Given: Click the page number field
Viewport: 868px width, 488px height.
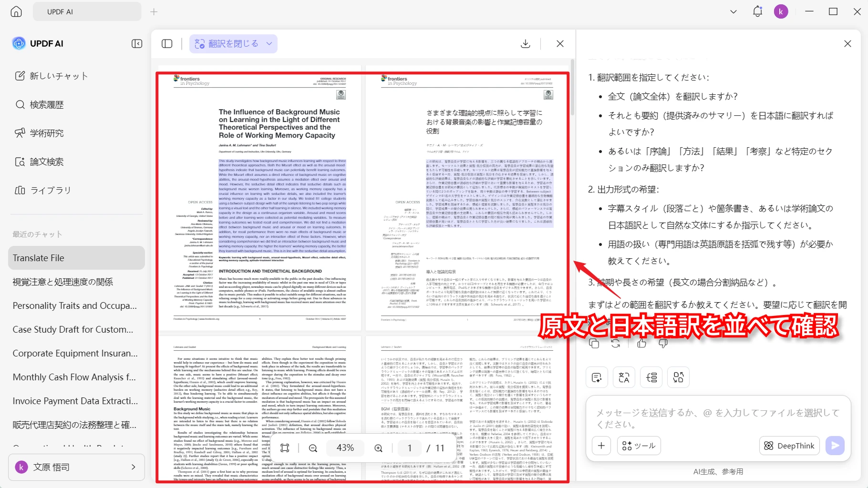Looking at the screenshot, I should point(409,448).
